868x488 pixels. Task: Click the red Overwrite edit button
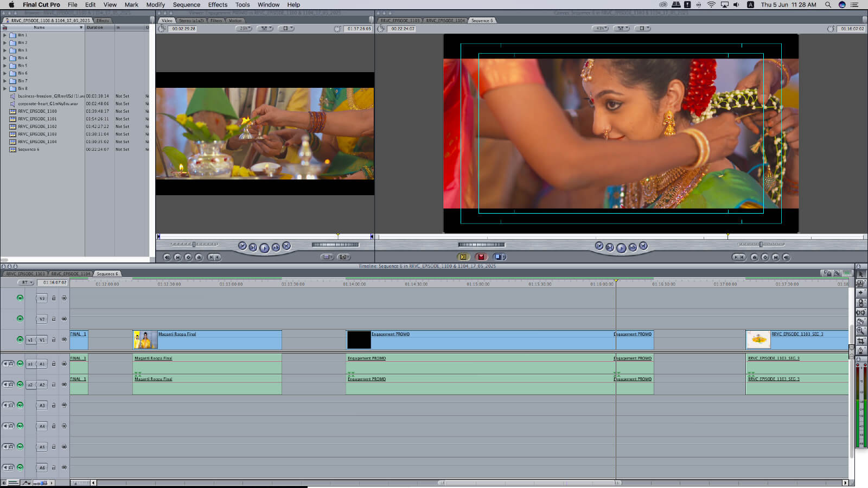pyautogui.click(x=481, y=257)
